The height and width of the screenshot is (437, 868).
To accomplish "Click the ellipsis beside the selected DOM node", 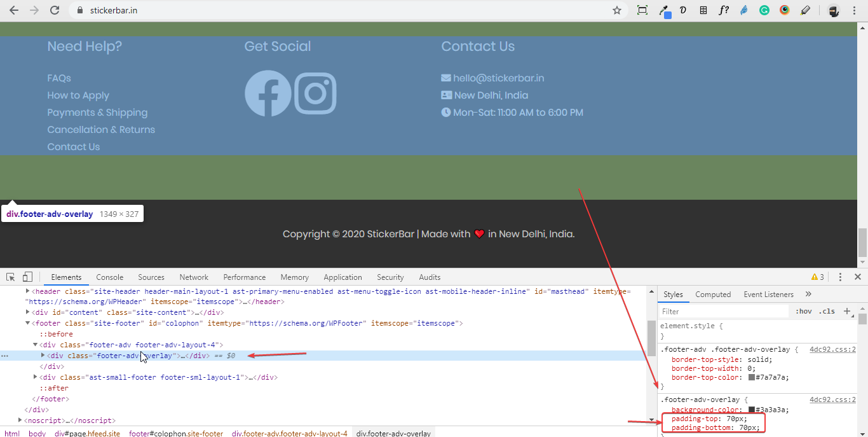I will (5, 356).
